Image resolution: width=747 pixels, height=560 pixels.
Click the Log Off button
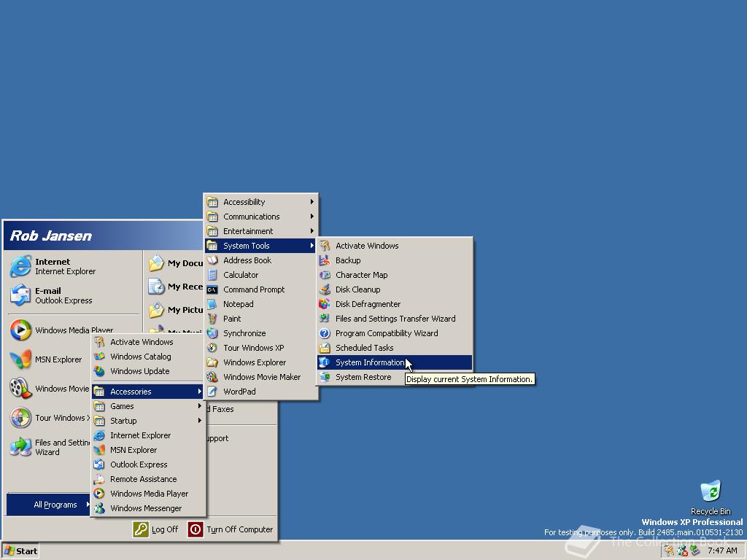click(x=155, y=529)
